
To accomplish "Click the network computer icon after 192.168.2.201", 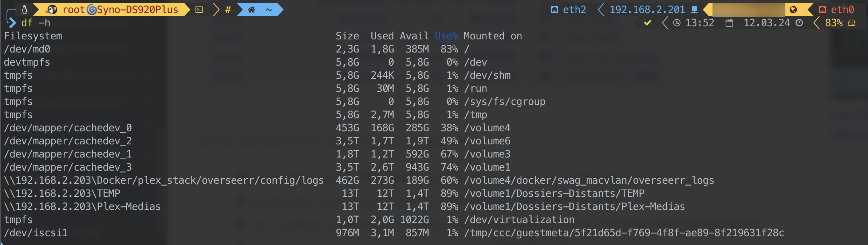I will click(x=695, y=9).
